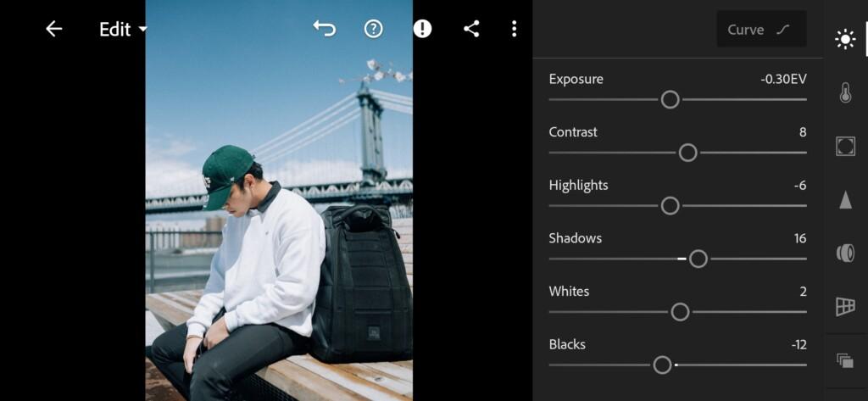Open the Edit mode dropdown
868x401 pixels.
124,30
